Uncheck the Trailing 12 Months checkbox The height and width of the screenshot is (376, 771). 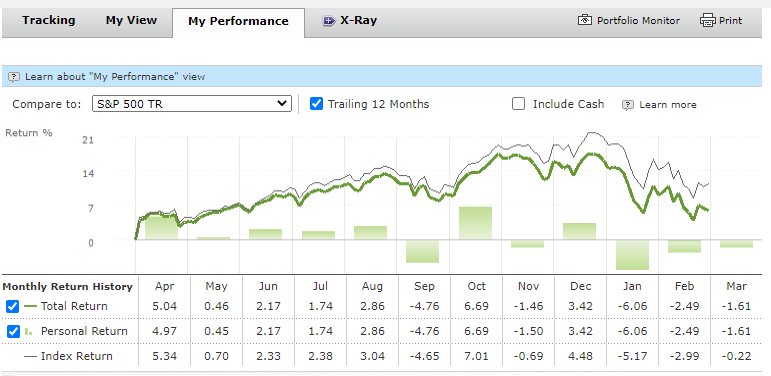(x=317, y=104)
